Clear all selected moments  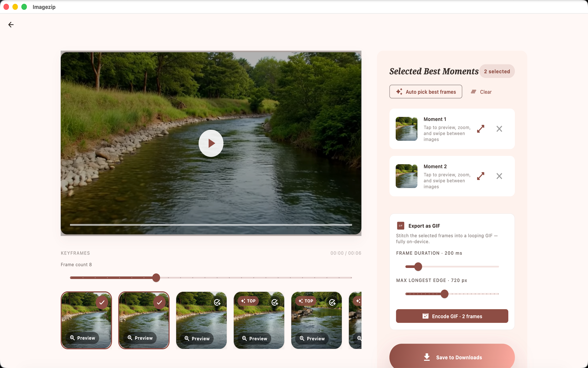click(x=481, y=92)
